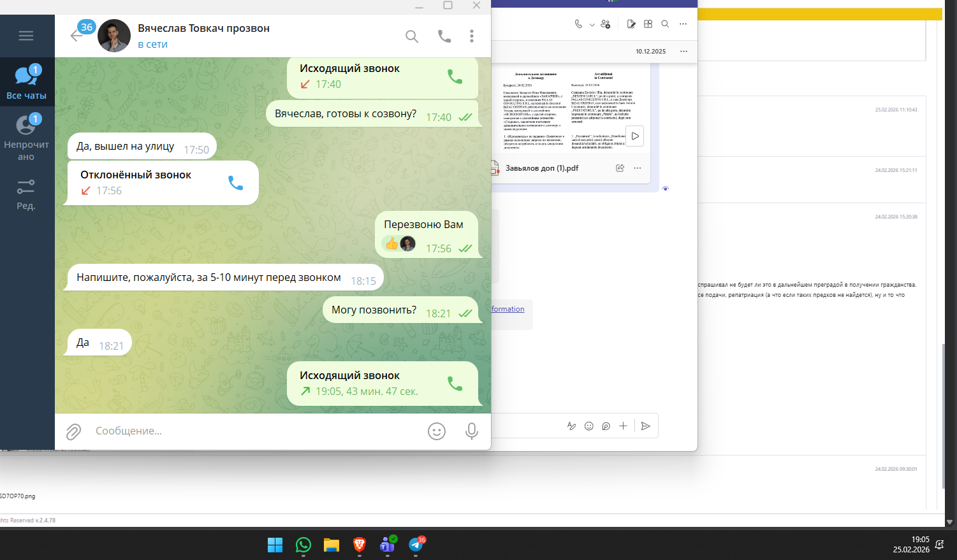Screen dimensions: 957x560
Task: Expand Teams call options dropdown arrow
Action: click(592, 25)
